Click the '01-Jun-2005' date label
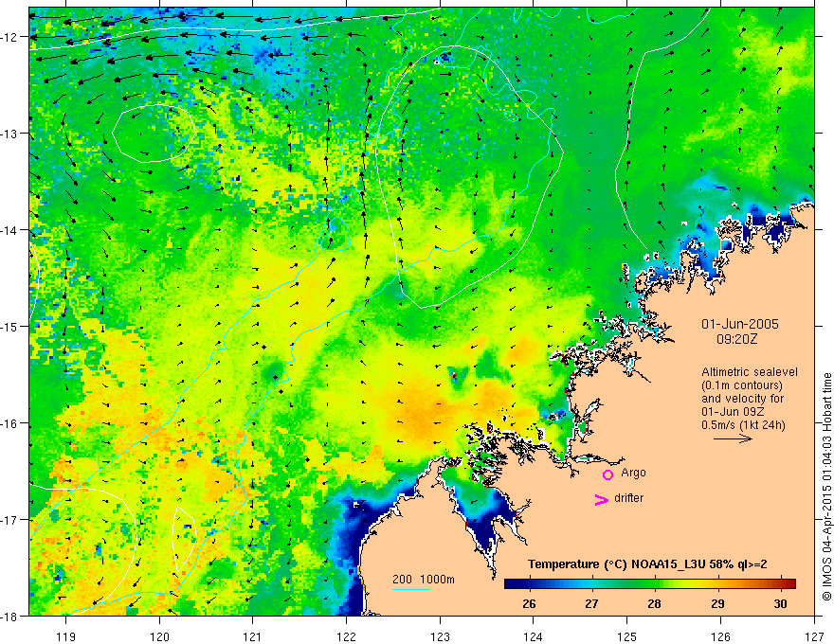Image resolution: width=834 pixels, height=644 pixels. pyautogui.click(x=740, y=324)
